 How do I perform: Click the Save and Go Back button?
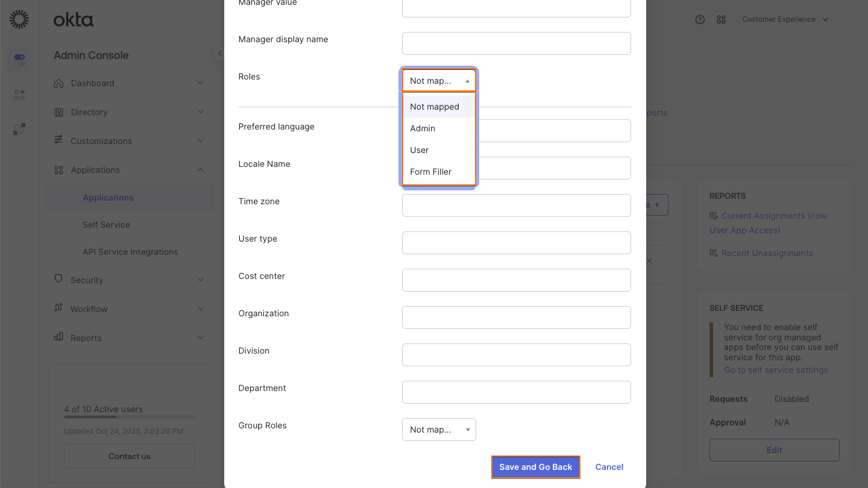535,467
